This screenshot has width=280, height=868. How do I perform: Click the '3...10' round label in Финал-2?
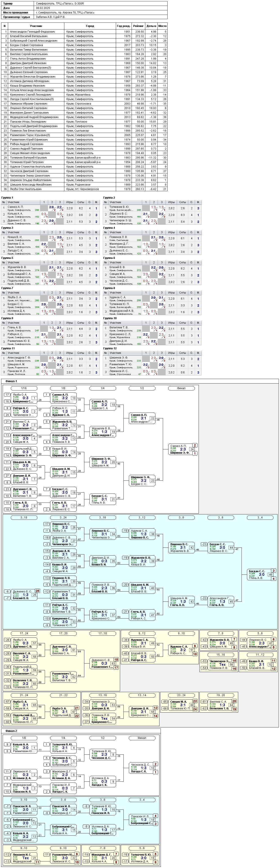24,800
